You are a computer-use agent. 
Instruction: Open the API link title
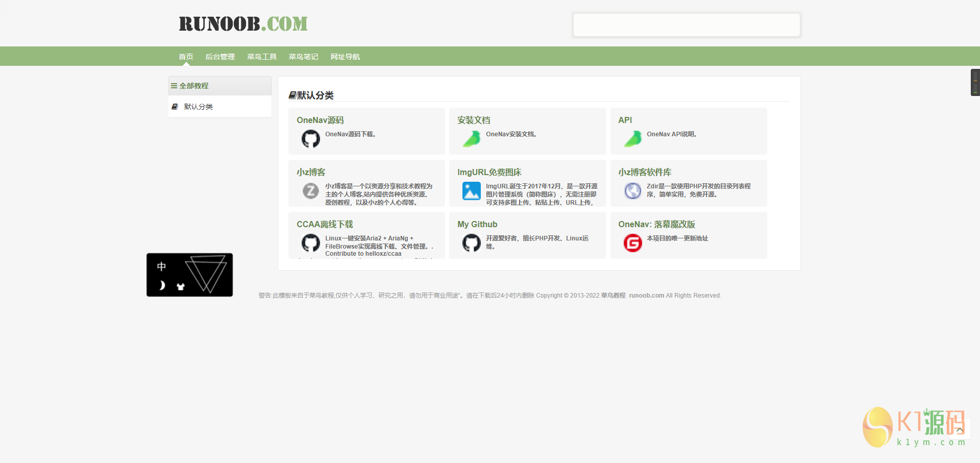pyautogui.click(x=625, y=120)
